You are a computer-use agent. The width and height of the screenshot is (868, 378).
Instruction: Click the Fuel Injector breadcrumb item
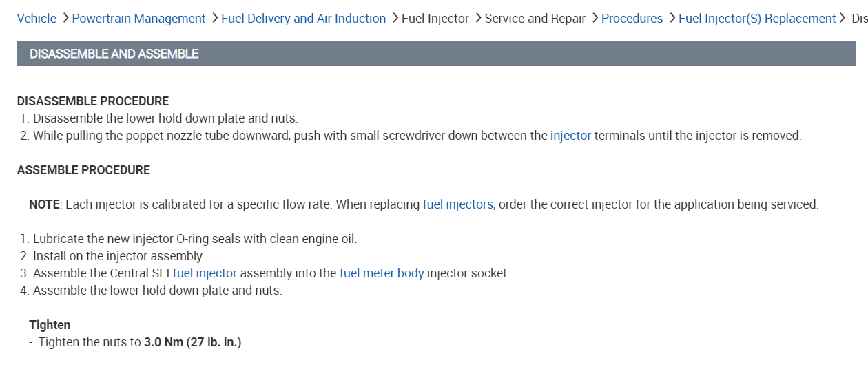click(435, 19)
